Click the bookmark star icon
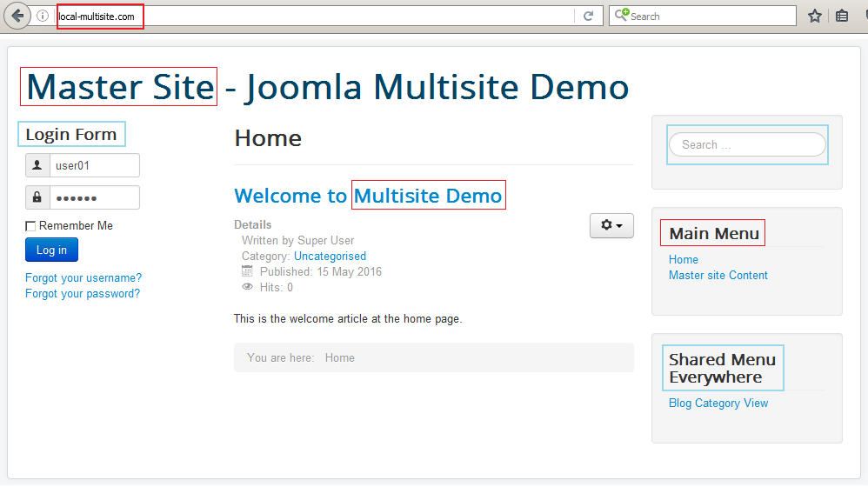Image resolution: width=868 pixels, height=487 pixels. [815, 16]
